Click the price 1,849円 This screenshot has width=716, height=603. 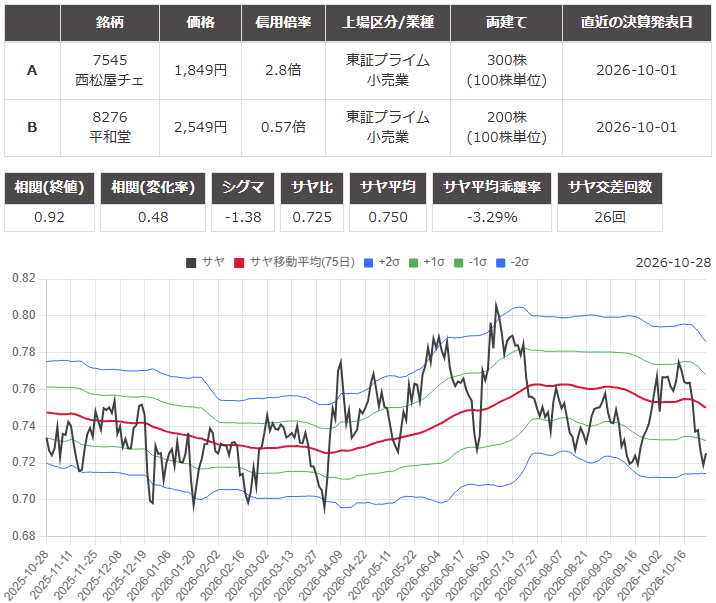coord(200,70)
